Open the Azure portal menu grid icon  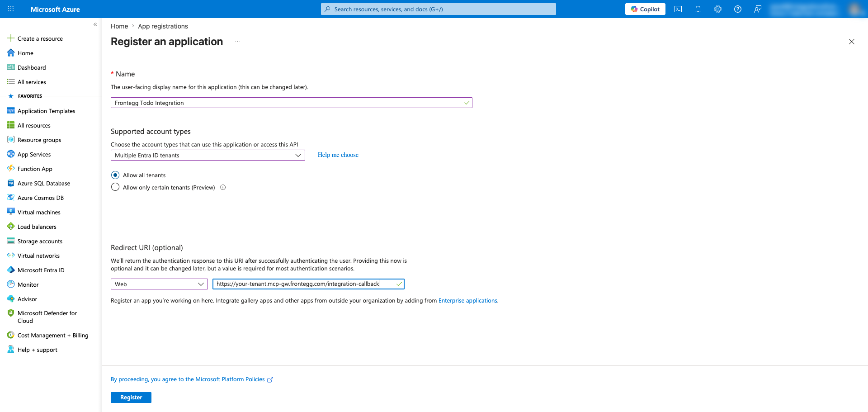pos(11,9)
